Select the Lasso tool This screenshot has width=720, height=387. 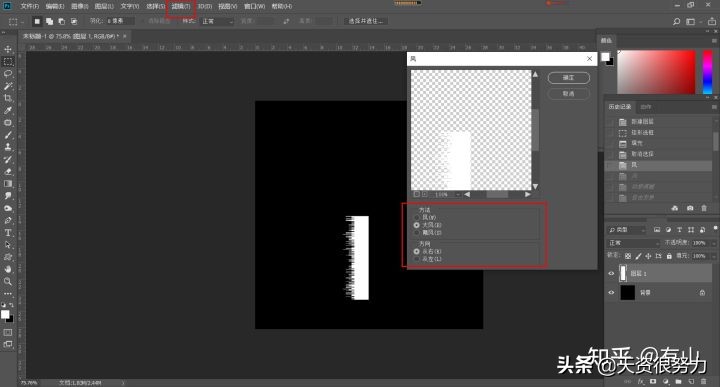(x=8, y=73)
